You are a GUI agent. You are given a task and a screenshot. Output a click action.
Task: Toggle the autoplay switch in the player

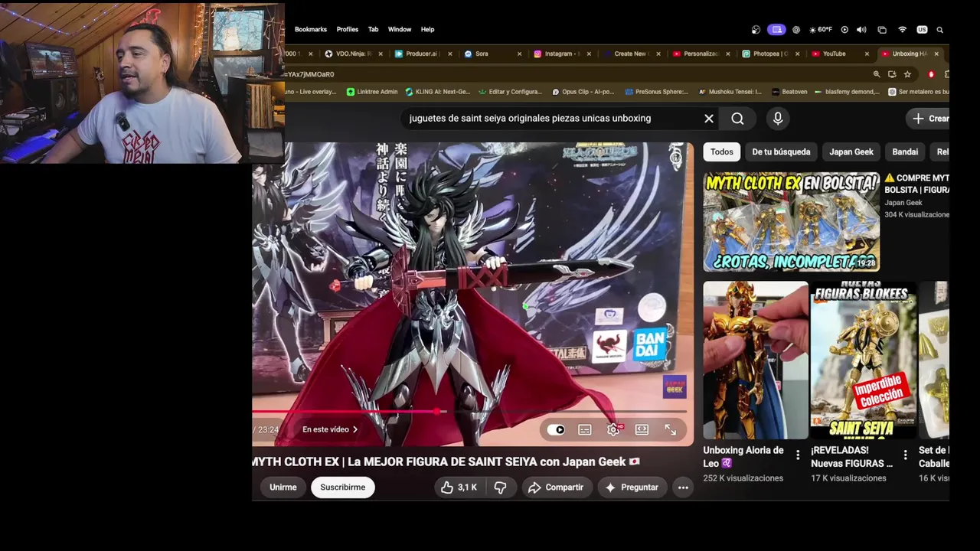[x=557, y=430]
